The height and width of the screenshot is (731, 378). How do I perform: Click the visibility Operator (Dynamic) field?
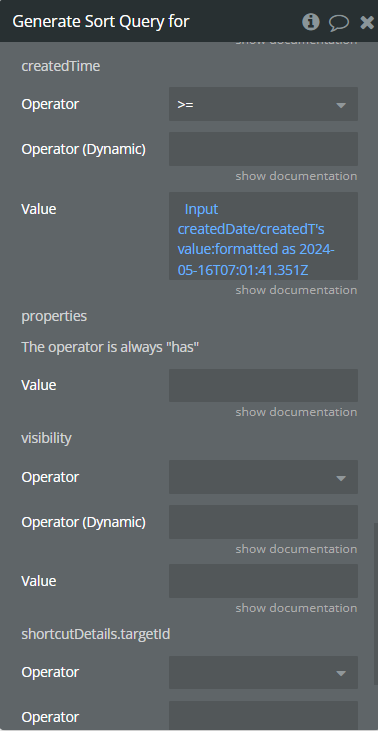click(263, 522)
